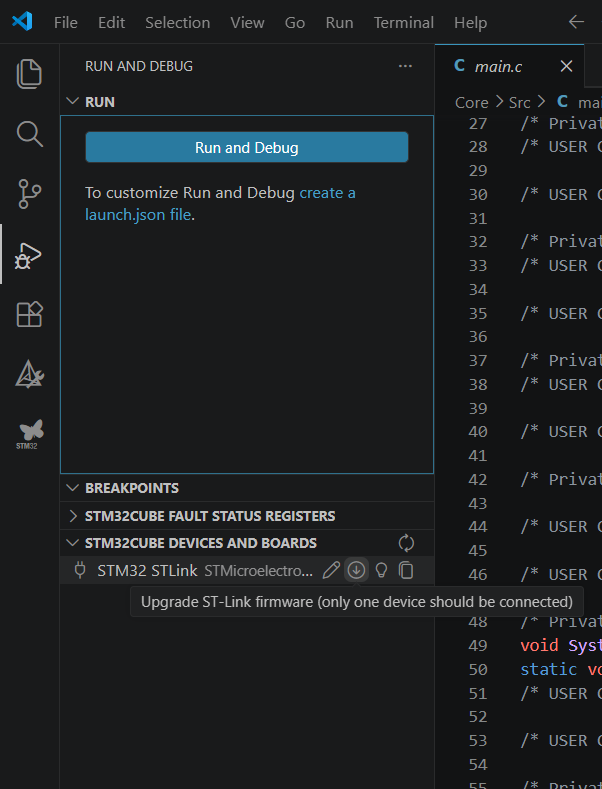Select the Run and Debug activity icon
This screenshot has width=602, height=789.
[x=28, y=255]
